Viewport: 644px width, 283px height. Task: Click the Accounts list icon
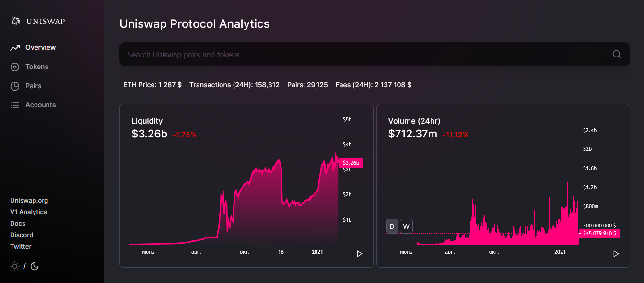(15, 105)
